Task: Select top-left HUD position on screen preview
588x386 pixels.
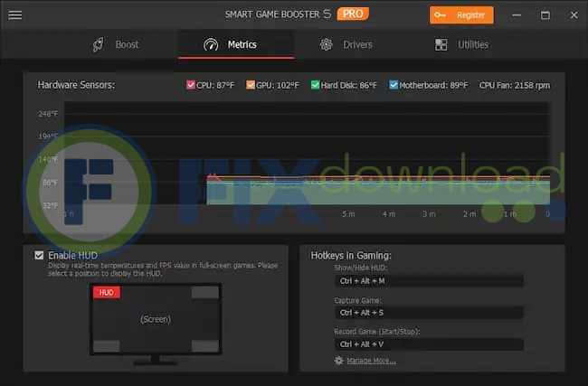Action: 108,293
